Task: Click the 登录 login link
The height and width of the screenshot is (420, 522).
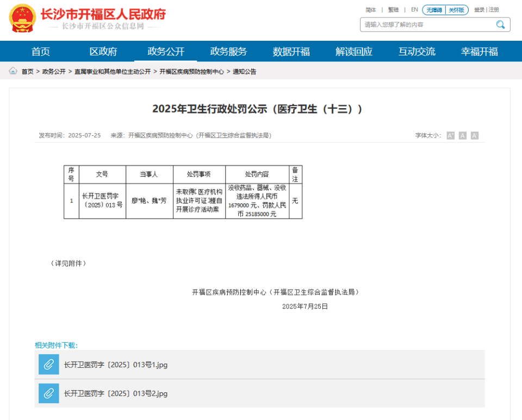Action: click(x=478, y=9)
